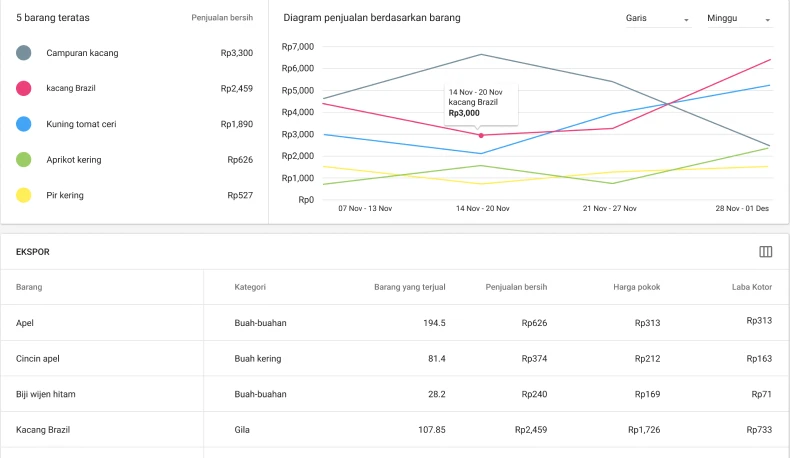Open the Garis chart type dropdown
The image size is (790, 458).
(x=657, y=19)
